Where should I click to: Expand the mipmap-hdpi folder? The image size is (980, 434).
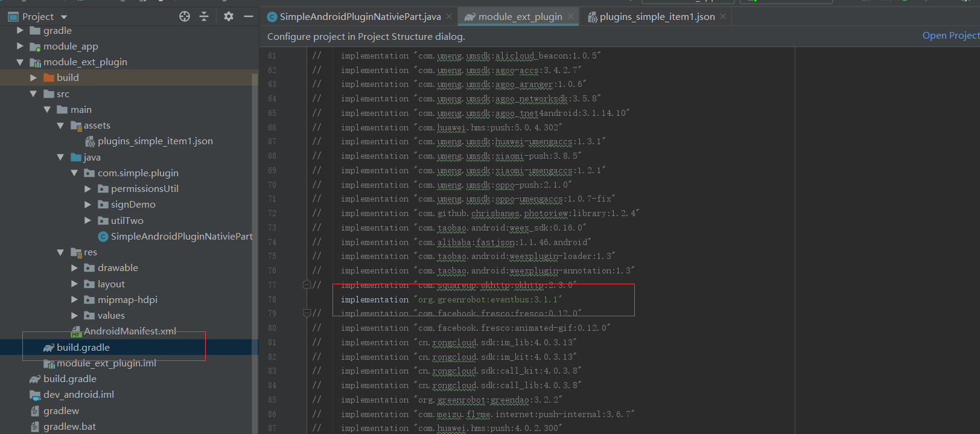click(x=74, y=299)
